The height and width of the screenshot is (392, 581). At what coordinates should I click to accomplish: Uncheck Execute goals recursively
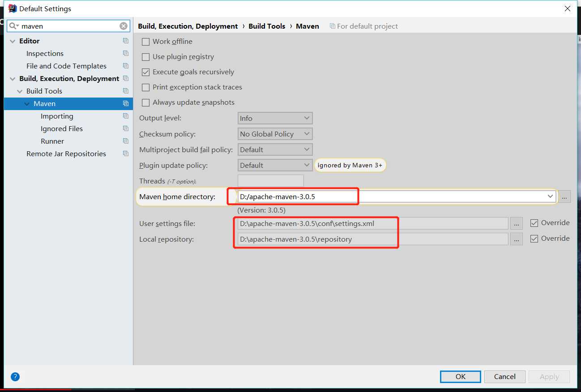pyautogui.click(x=145, y=72)
